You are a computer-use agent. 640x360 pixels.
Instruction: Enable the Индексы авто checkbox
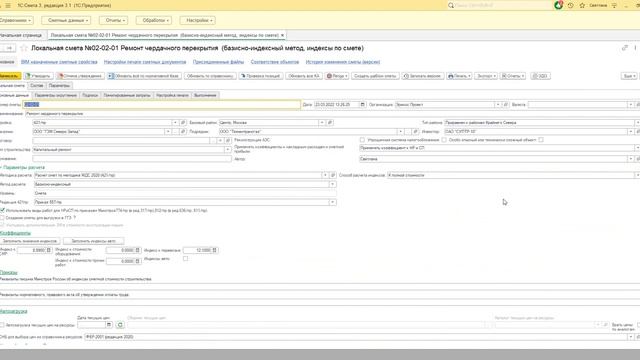coord(185,258)
